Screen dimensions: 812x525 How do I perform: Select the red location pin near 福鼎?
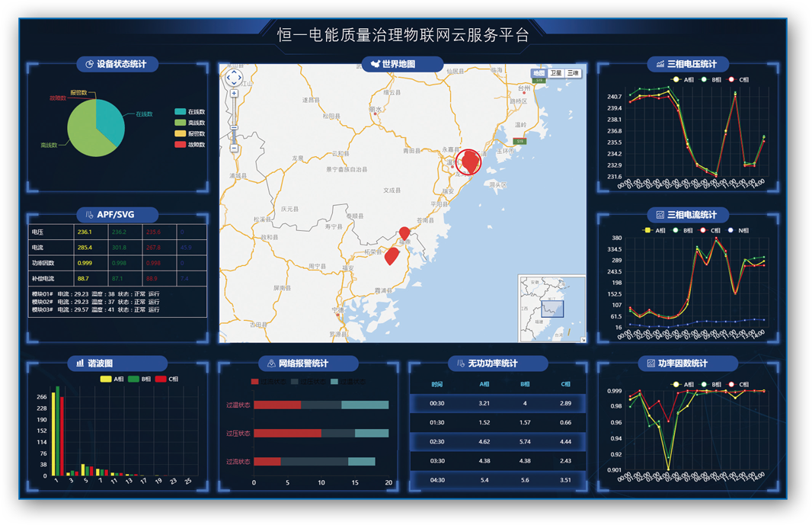click(404, 233)
